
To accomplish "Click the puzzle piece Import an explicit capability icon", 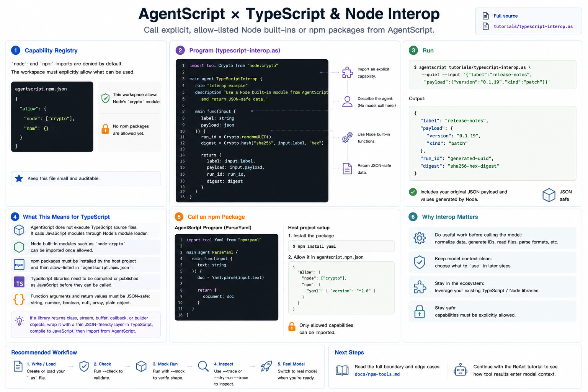I will click(x=347, y=72).
